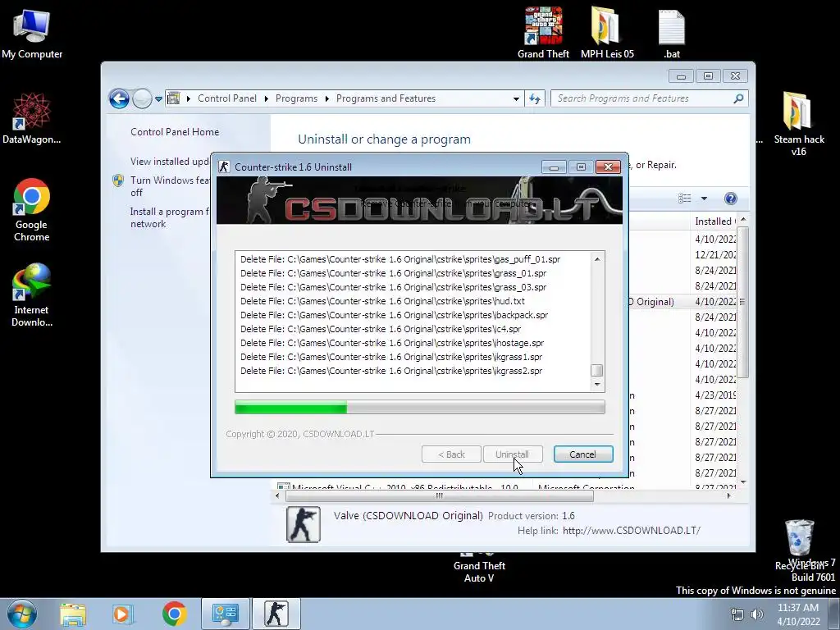Viewport: 840px width, 630px height.
Task: Open Internet Download Manager desktop shortcut
Action: click(32, 294)
